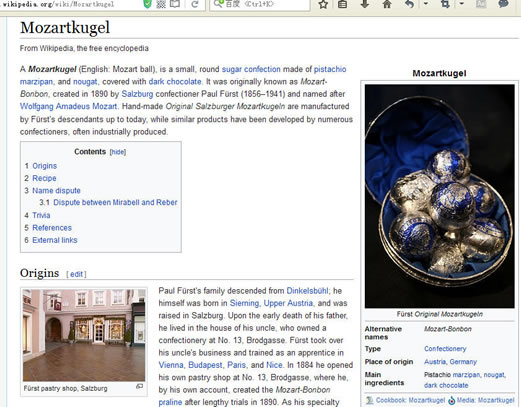The image size is (521, 407).
Task: Jump to the Recipe section in Contents
Action: click(x=44, y=178)
